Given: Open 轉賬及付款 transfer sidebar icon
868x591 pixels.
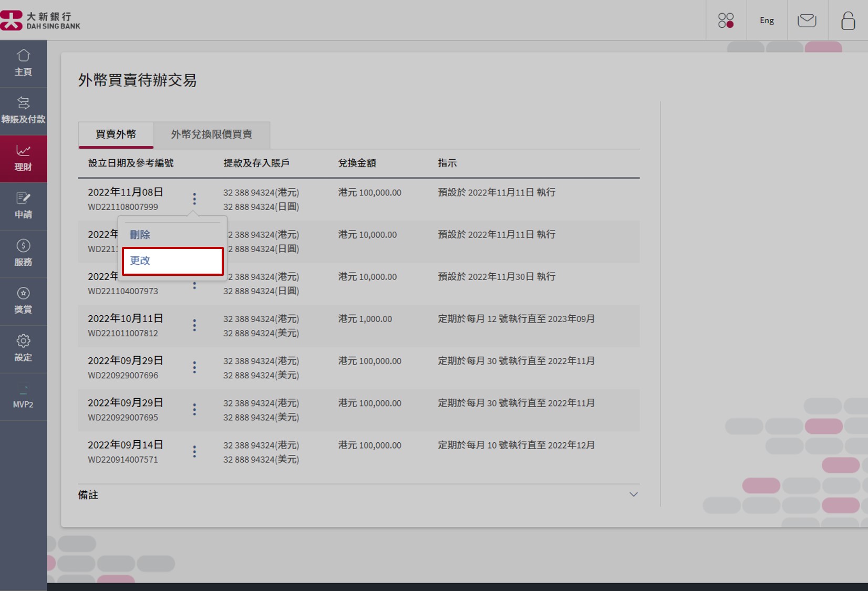Looking at the screenshot, I should [x=23, y=110].
